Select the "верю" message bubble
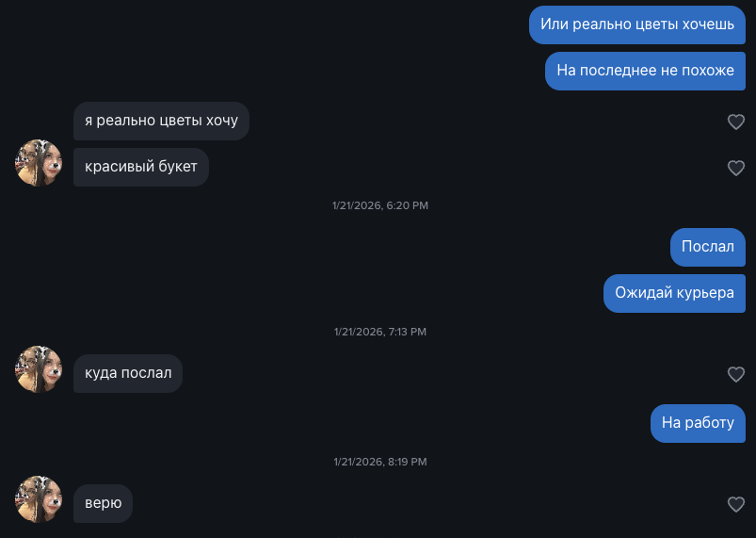756x538 pixels. coord(104,503)
